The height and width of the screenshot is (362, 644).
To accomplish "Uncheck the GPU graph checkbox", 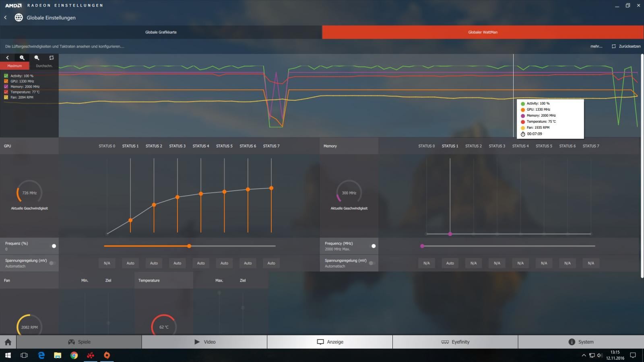I will (x=6, y=81).
